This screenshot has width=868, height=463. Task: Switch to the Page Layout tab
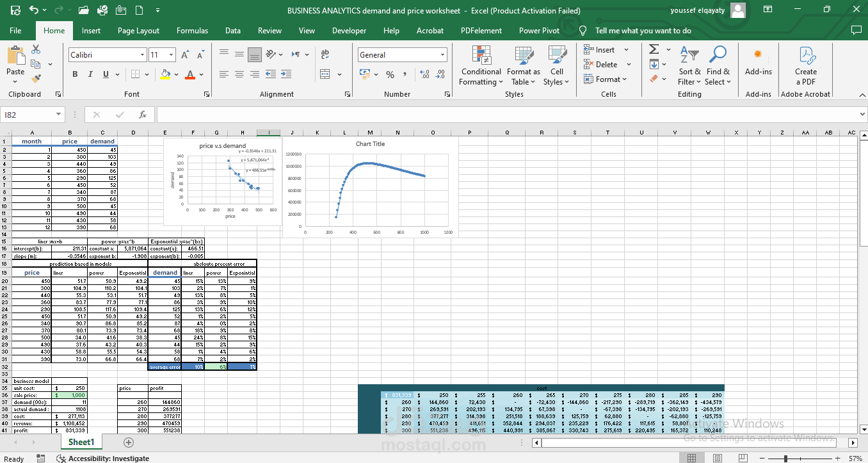(139, 30)
